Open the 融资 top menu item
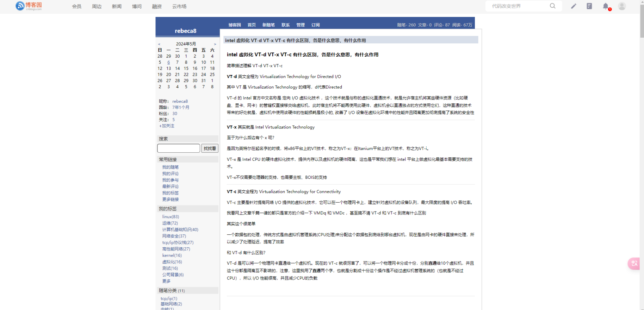Image resolution: width=644 pixels, height=310 pixels. [157, 6]
